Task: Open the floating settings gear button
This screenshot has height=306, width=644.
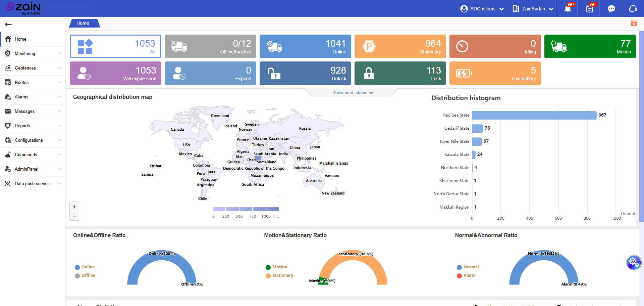Action: [633, 262]
